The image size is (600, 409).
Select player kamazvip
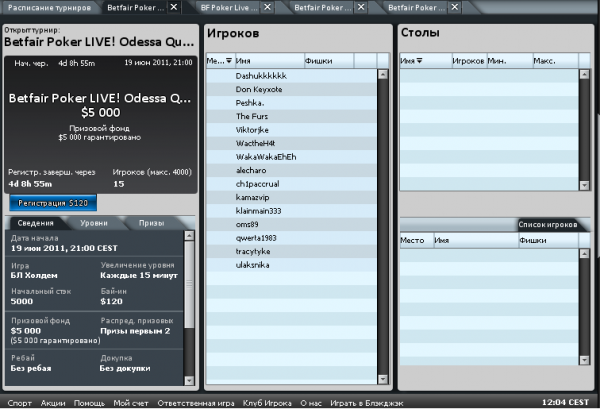tap(291, 197)
